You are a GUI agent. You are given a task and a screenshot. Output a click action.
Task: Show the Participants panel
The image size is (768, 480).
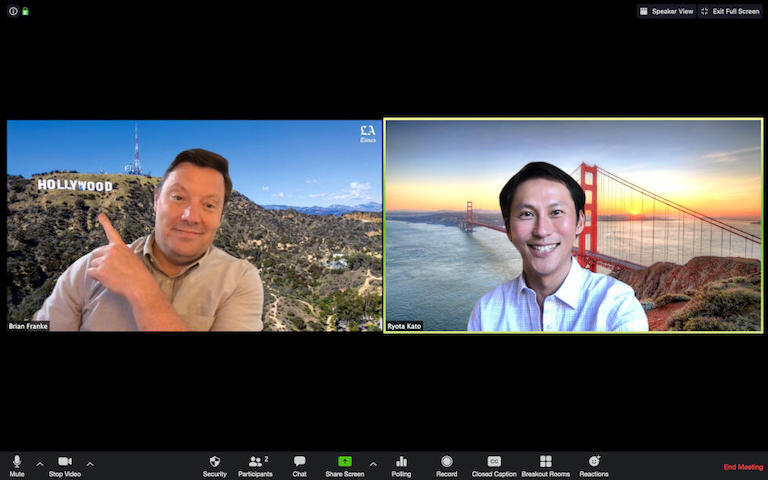pyautogui.click(x=255, y=466)
